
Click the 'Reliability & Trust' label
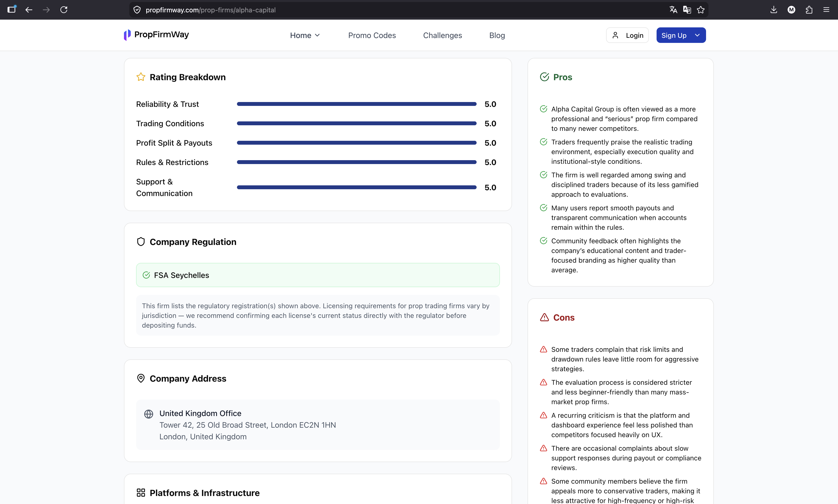tap(167, 104)
